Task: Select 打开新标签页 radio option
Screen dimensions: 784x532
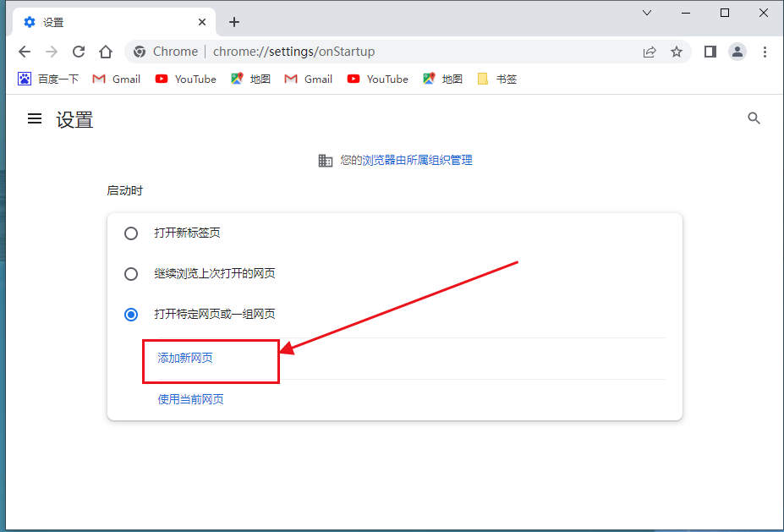Action: pos(131,233)
